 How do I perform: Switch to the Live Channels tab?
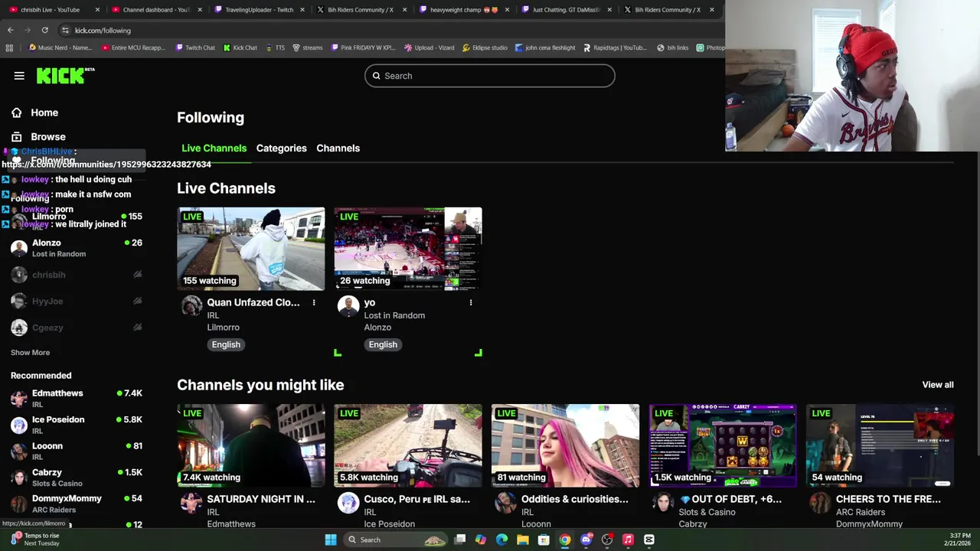pos(214,148)
